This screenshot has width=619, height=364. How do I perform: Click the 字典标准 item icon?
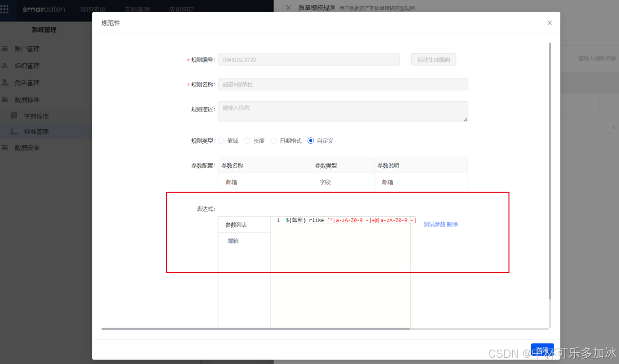[x=14, y=116]
